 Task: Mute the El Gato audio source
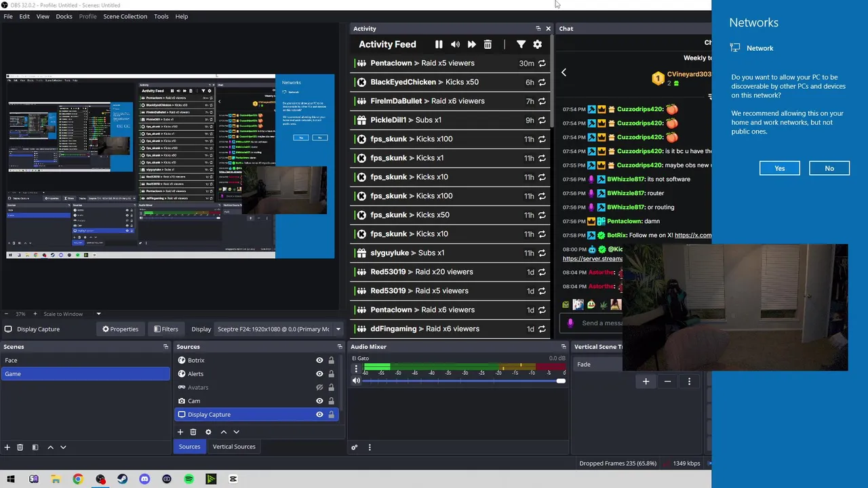click(356, 381)
